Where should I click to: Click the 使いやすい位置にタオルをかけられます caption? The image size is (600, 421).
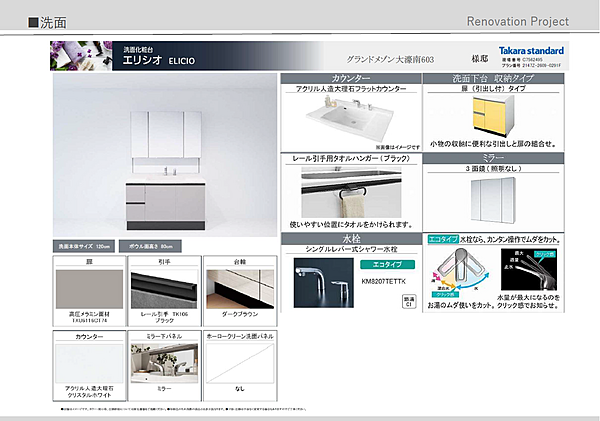(351, 225)
